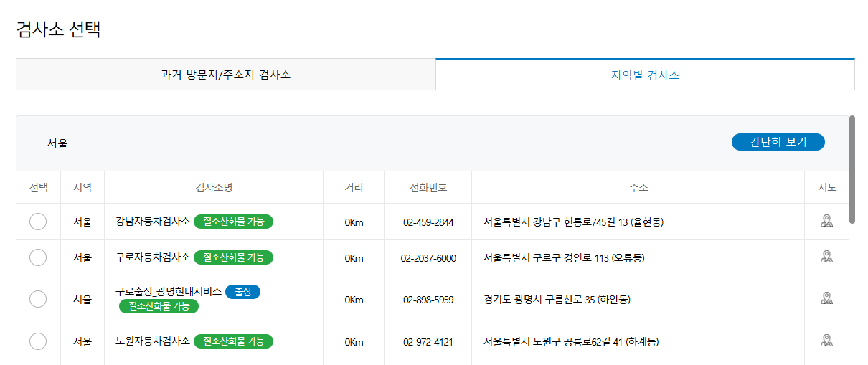This screenshot has width=868, height=365.
Task: Open map for 구로출장_광명현대서비스
Action: pyautogui.click(x=826, y=298)
